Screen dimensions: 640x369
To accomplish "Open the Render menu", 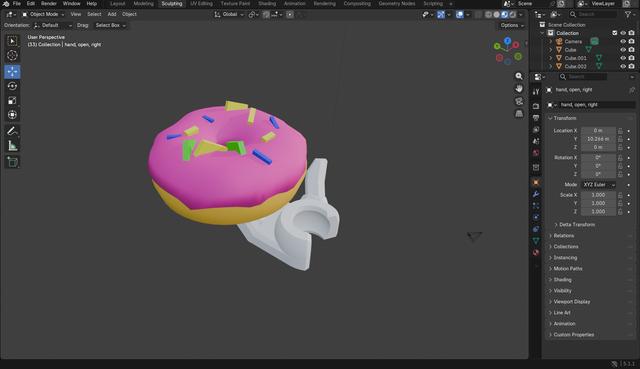I will point(49,4).
